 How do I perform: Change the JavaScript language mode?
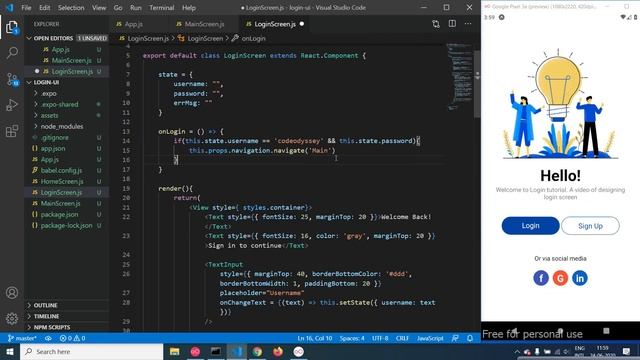point(430,338)
